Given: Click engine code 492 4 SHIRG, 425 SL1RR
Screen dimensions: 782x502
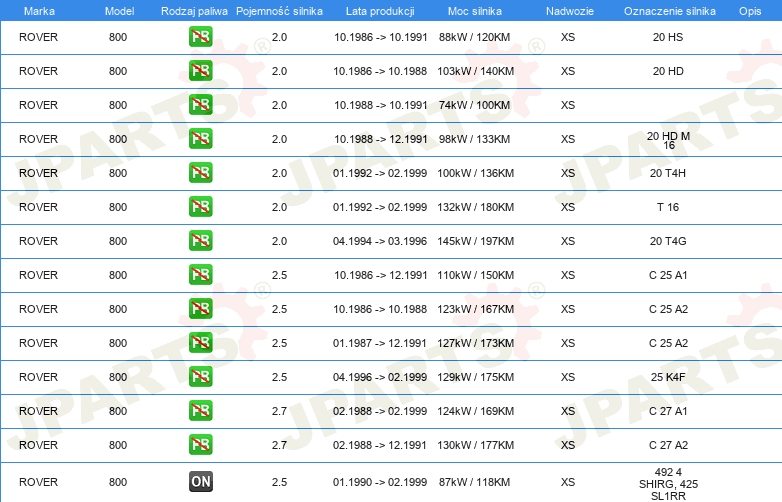Looking at the screenshot, I should tap(668, 484).
